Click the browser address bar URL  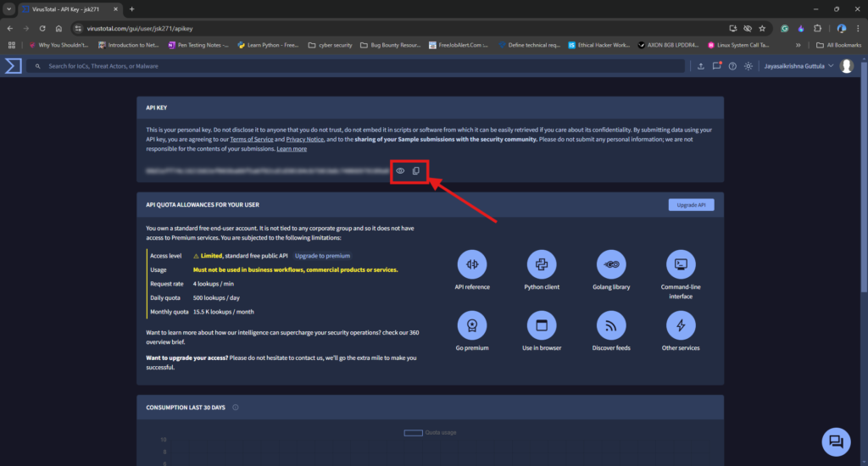(140, 28)
